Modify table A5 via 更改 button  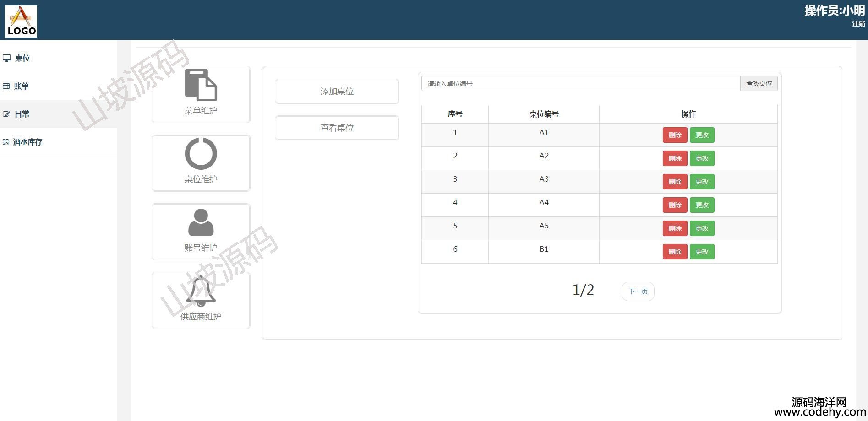click(702, 228)
